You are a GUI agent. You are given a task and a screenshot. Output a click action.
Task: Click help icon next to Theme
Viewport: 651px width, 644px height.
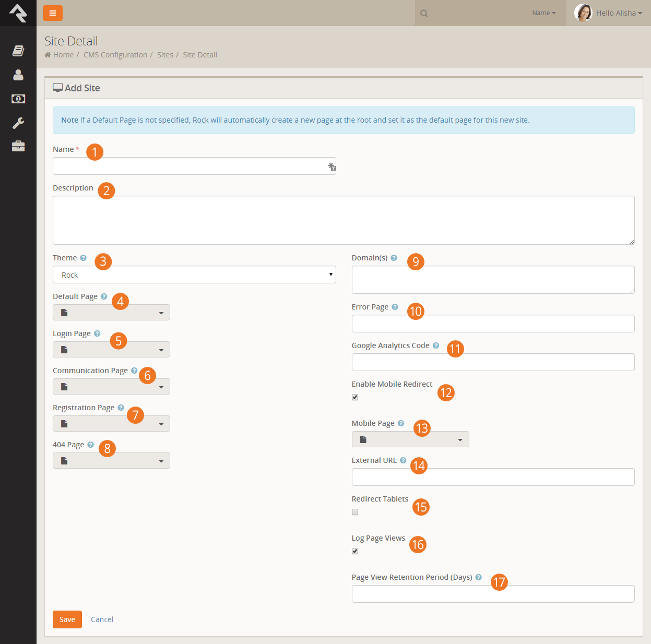pos(83,258)
